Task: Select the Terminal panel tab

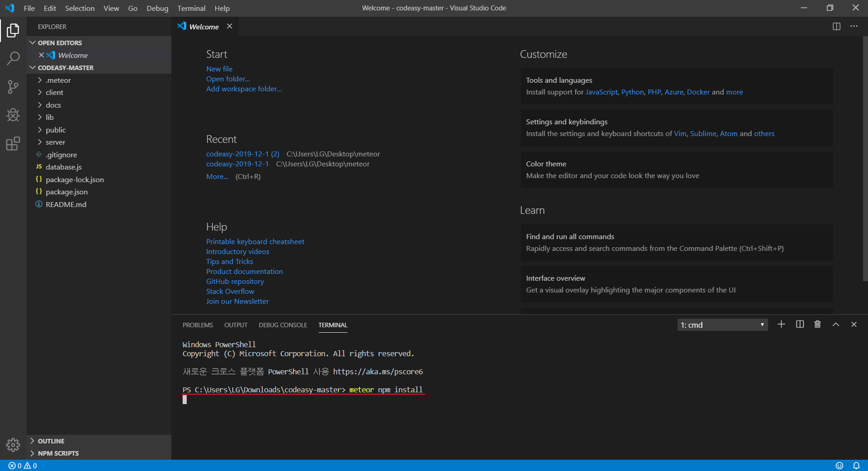Action: pos(333,325)
